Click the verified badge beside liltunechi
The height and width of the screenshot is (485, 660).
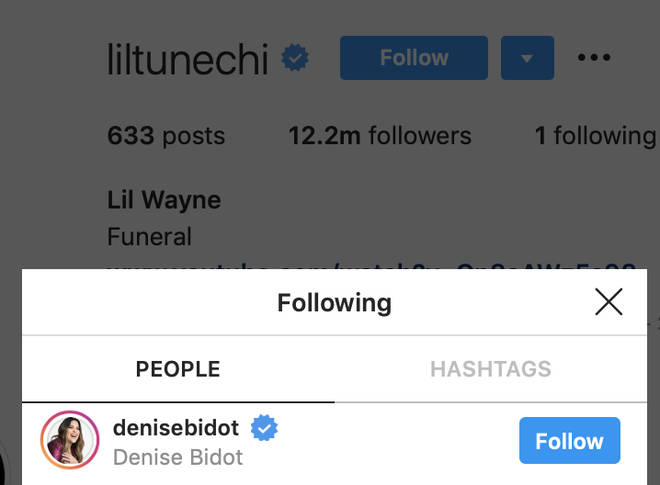(295, 58)
